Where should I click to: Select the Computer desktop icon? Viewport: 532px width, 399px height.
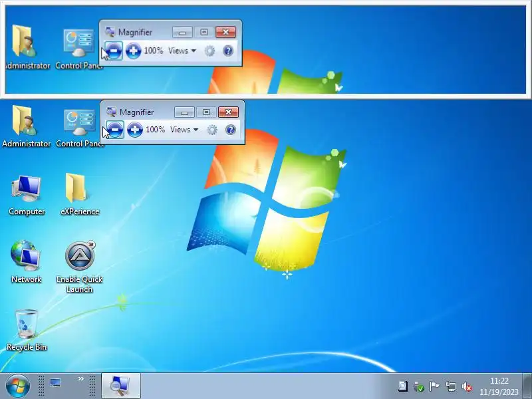point(27,195)
